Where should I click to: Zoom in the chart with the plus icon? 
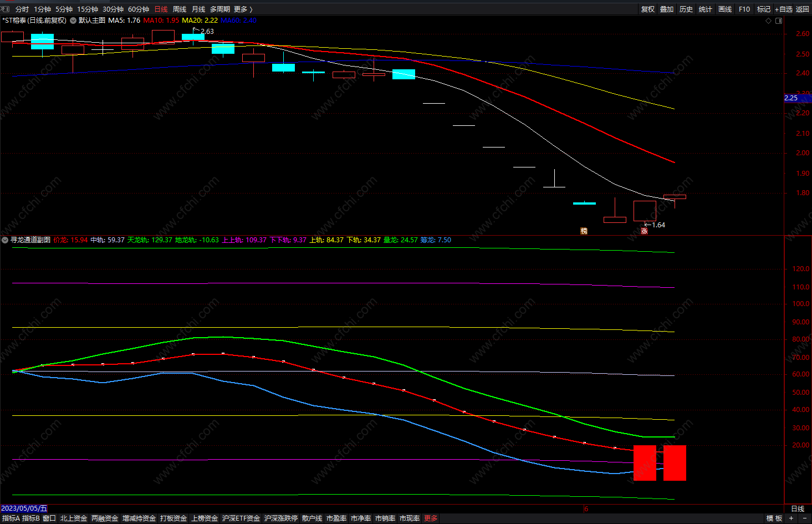click(791, 518)
